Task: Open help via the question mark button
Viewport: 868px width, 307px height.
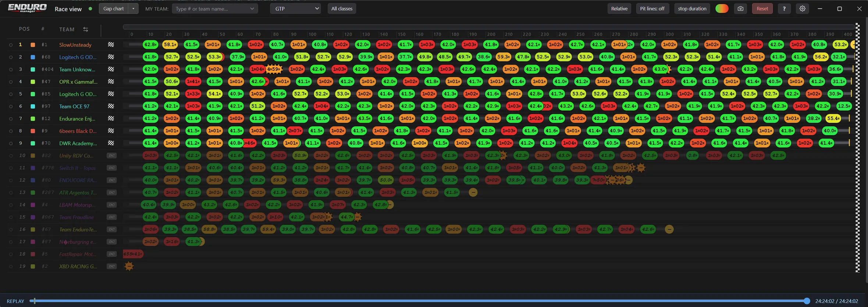Action: (x=784, y=8)
